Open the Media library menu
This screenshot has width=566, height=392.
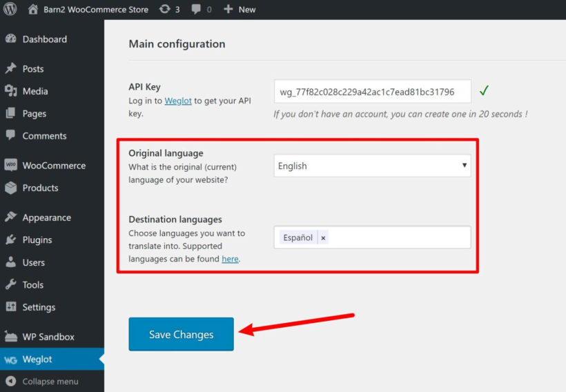coord(35,91)
